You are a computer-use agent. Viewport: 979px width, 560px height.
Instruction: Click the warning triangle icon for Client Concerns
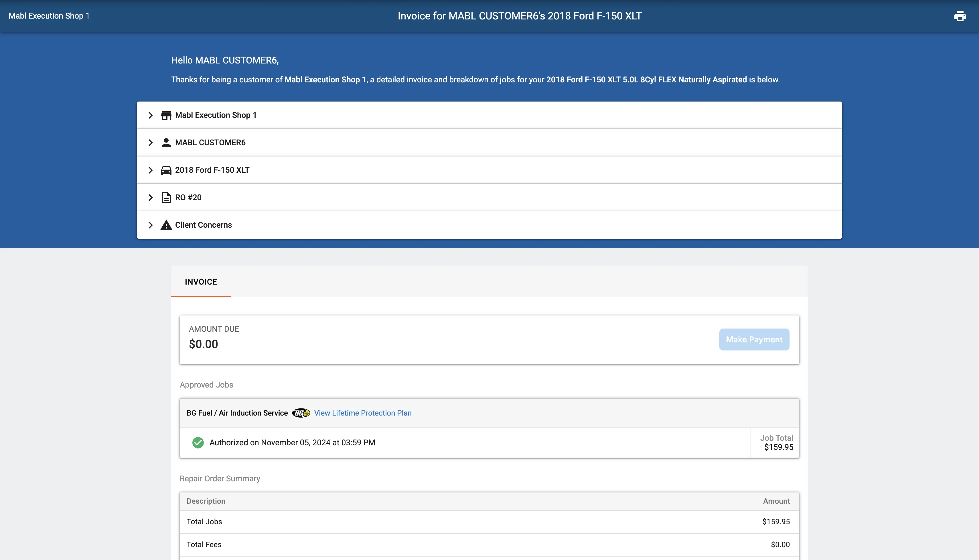pyautogui.click(x=166, y=225)
